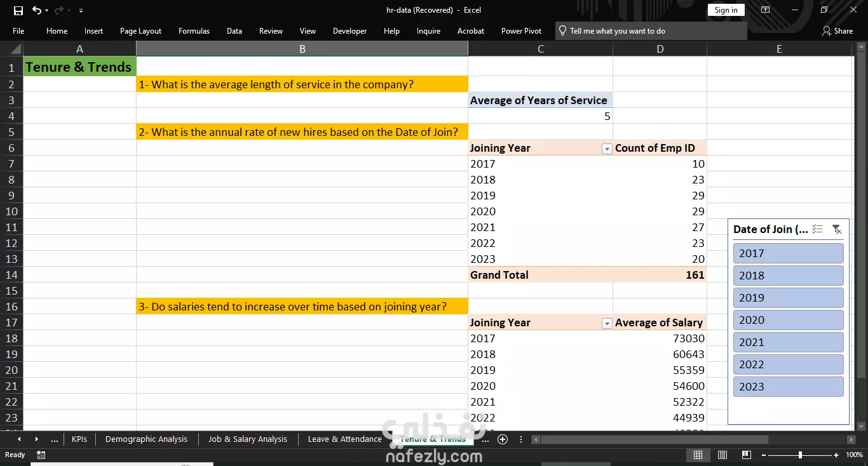868x466 pixels.
Task: Click the horizontal scrollbar right arrow
Action: (x=851, y=439)
